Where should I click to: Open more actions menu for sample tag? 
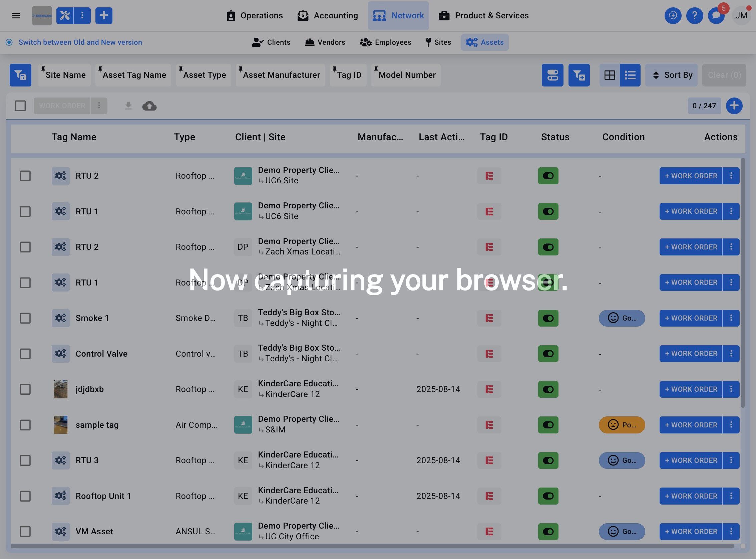(731, 425)
